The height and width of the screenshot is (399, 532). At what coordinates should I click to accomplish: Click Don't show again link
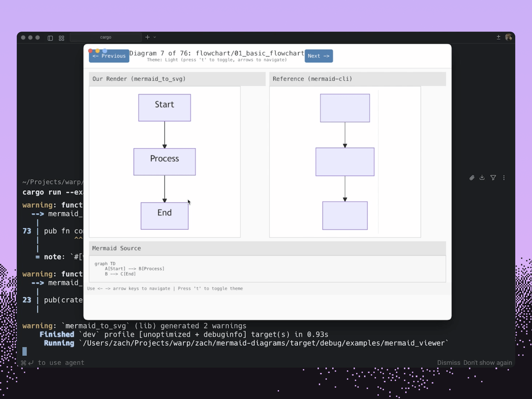(488, 363)
